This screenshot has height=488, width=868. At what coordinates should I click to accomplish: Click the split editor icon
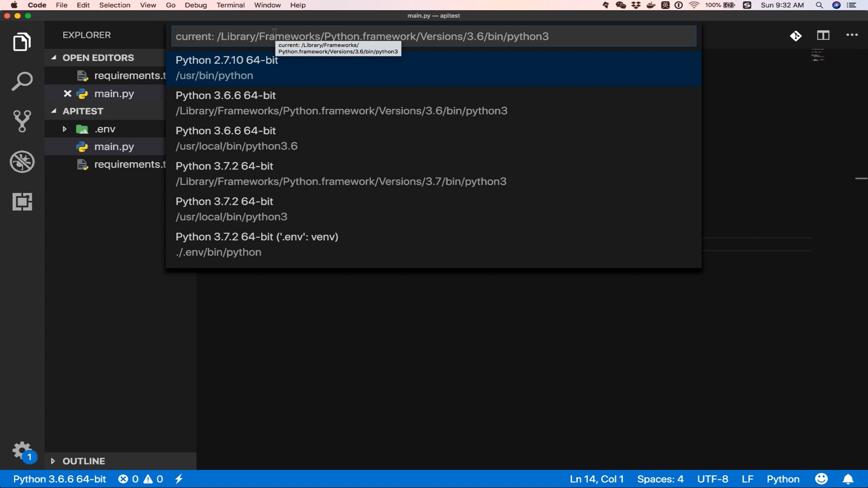(x=823, y=35)
